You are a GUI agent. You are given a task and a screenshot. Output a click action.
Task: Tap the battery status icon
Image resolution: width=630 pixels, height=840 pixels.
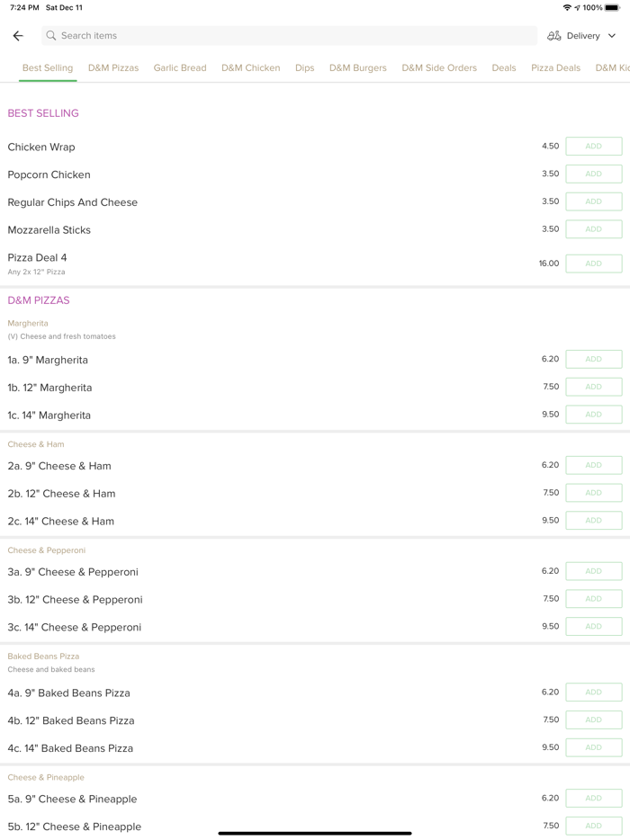click(613, 7)
